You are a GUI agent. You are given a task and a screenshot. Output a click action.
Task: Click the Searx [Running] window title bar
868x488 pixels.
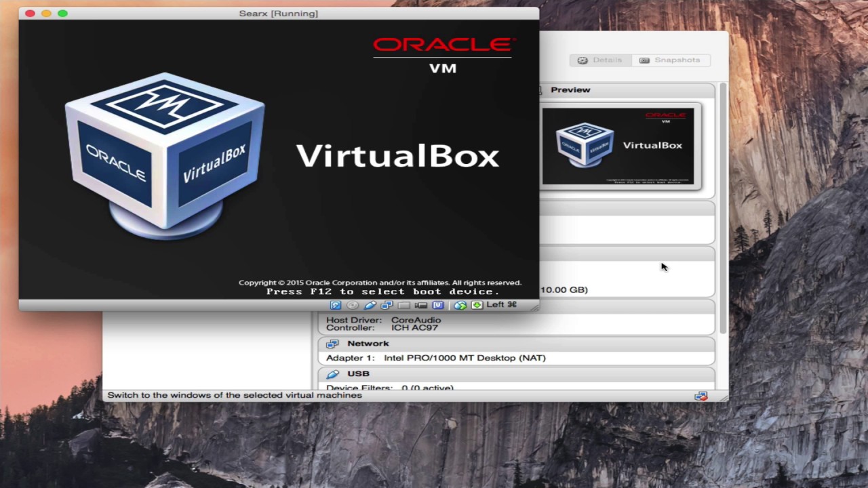(279, 14)
